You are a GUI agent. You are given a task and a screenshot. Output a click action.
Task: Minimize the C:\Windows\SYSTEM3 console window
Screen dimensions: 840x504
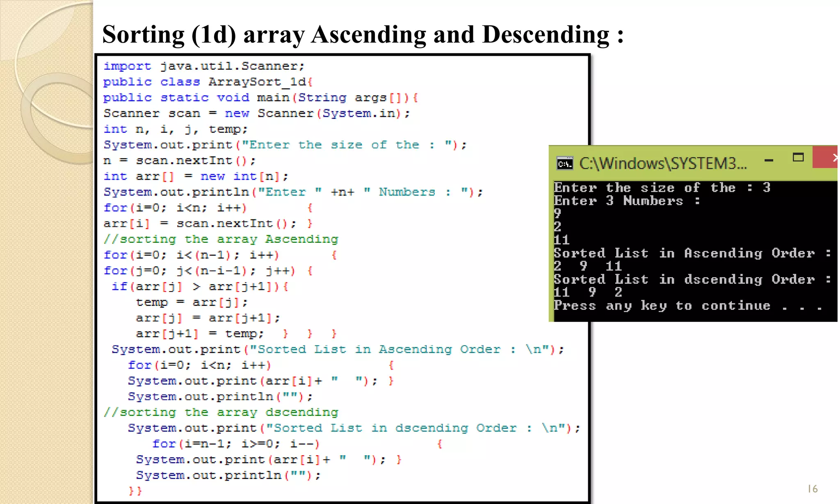(769, 160)
